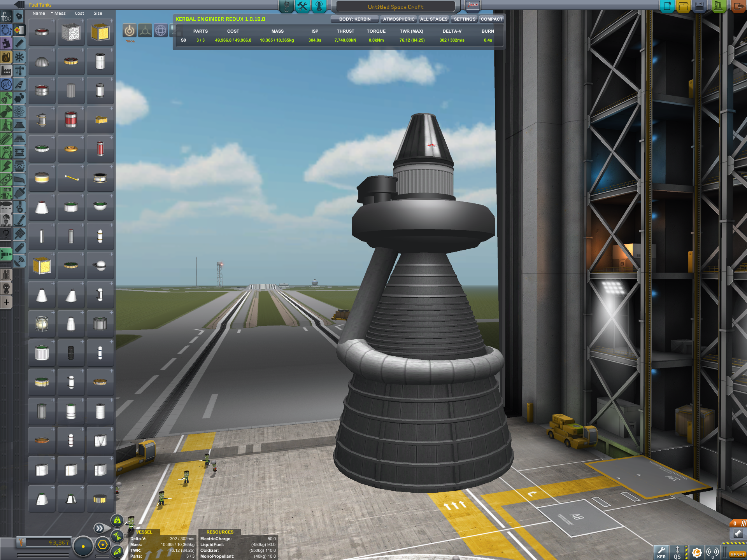Click the antenna signal toolbar button
Viewport: 747px width, 560px height.
pyautogui.click(x=713, y=552)
